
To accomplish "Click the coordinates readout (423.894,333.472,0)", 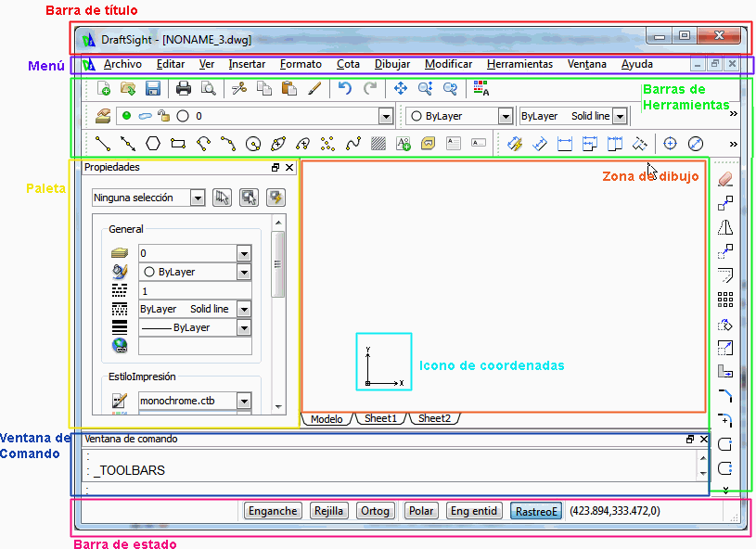I will (615, 511).
